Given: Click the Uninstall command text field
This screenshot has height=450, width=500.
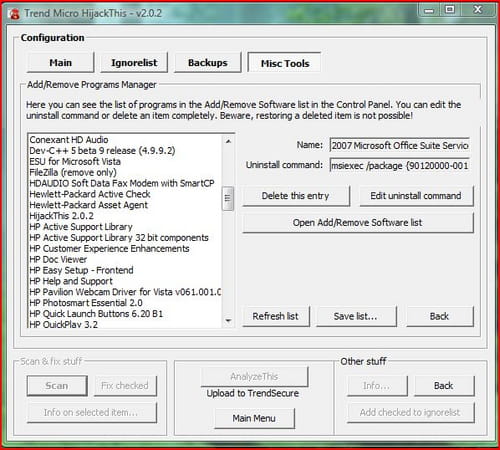Looking at the screenshot, I should pyautogui.click(x=400, y=165).
